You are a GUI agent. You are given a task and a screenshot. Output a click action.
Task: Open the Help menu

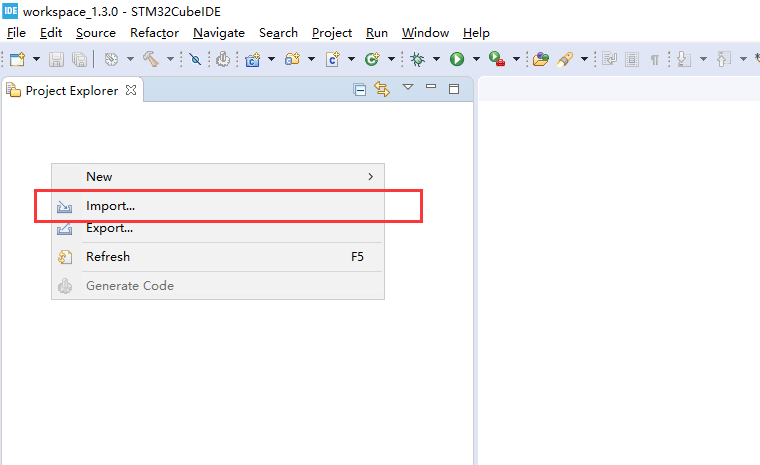[476, 33]
